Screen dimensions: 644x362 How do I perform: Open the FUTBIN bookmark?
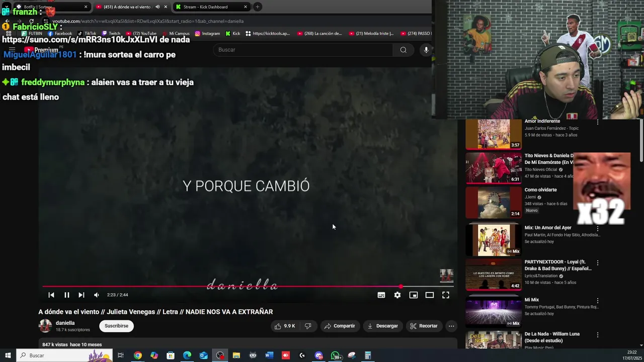point(32,34)
